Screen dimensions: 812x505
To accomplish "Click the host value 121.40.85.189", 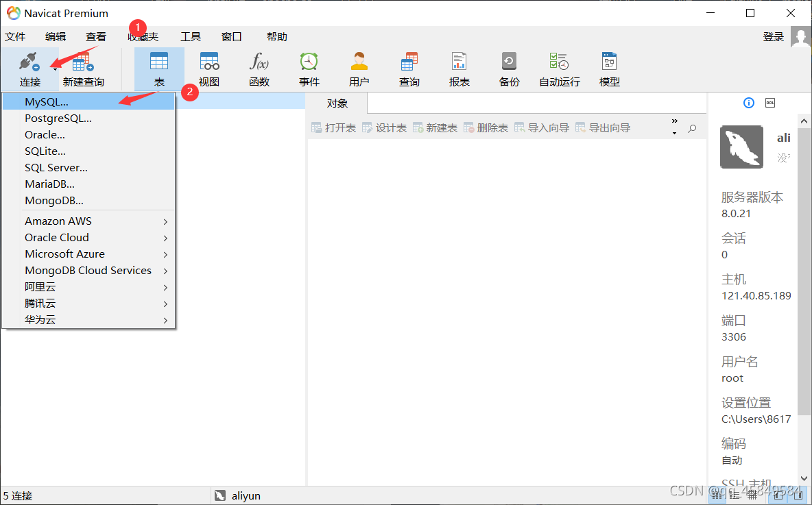I will pyautogui.click(x=756, y=296).
